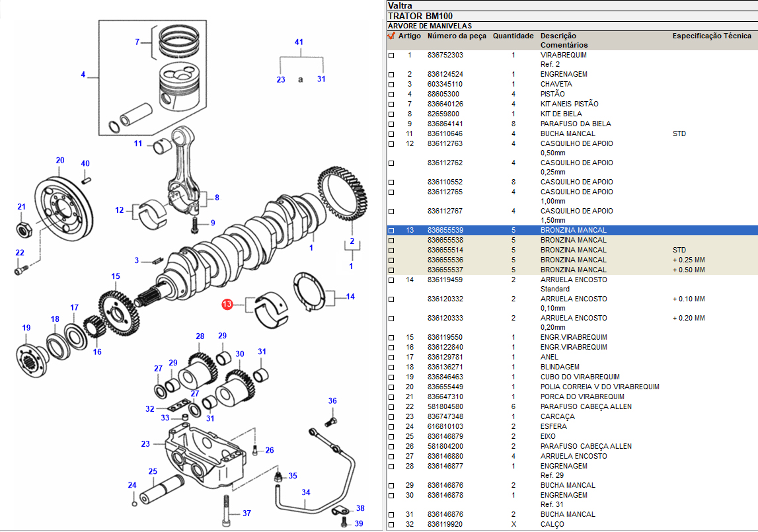This screenshot has width=758, height=532.
Task: Enable the checkbox for KIT DE BIELA
Action: (x=391, y=114)
